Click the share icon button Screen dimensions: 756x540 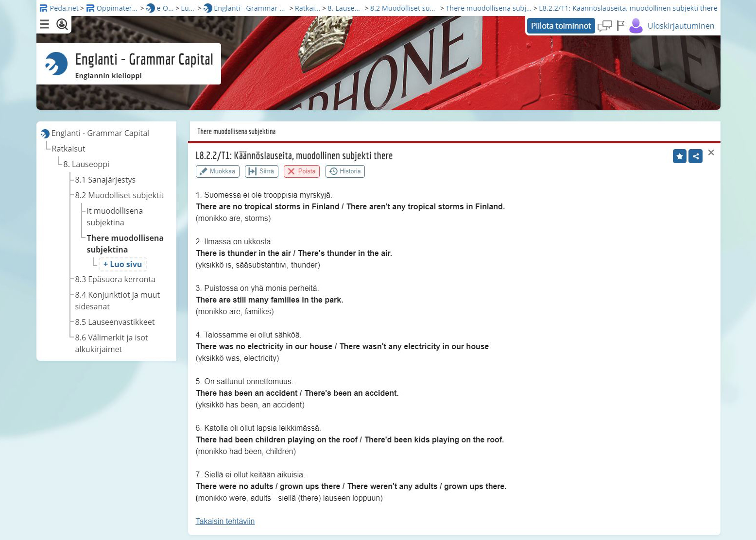(x=696, y=156)
